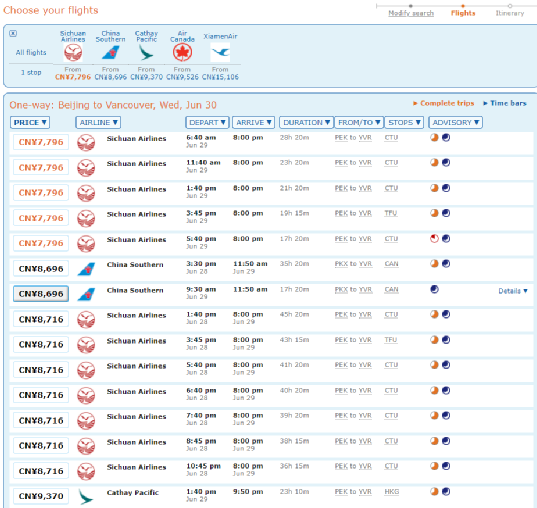Click the All flights label

pyautogui.click(x=31, y=52)
